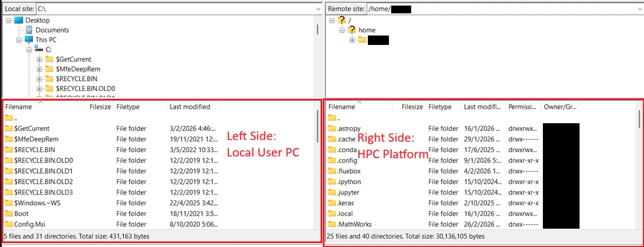Click the 19/11/2021 modified date of $MfeDeepRem

point(194,139)
